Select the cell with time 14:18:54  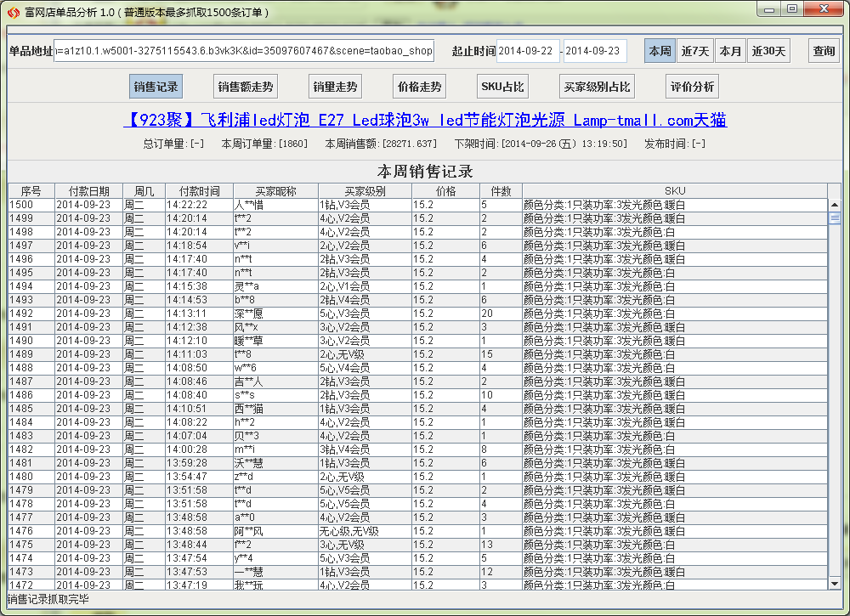199,246
